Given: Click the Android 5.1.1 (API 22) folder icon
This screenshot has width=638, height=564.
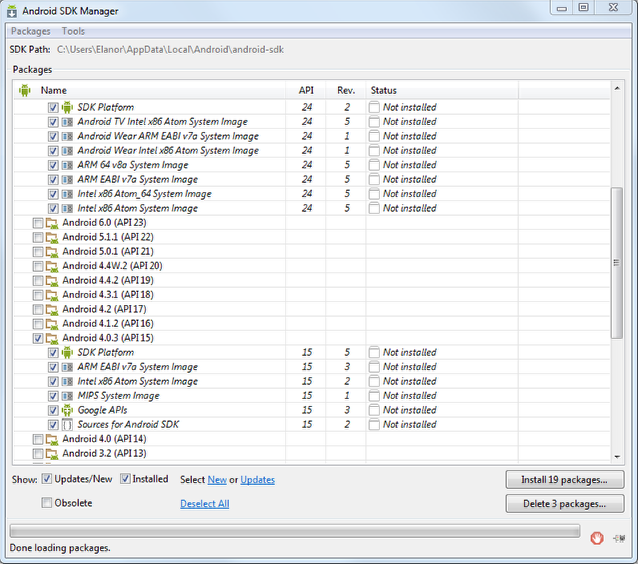Looking at the screenshot, I should 52,237.
